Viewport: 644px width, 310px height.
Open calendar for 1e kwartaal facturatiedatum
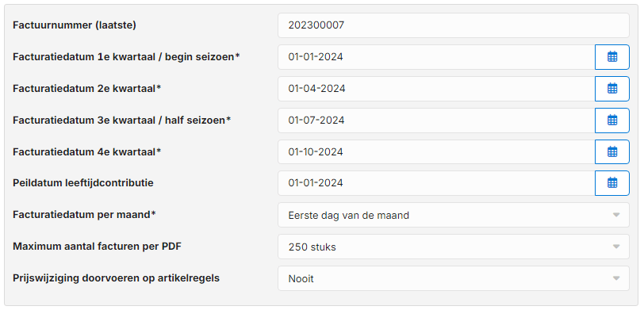[x=612, y=57]
